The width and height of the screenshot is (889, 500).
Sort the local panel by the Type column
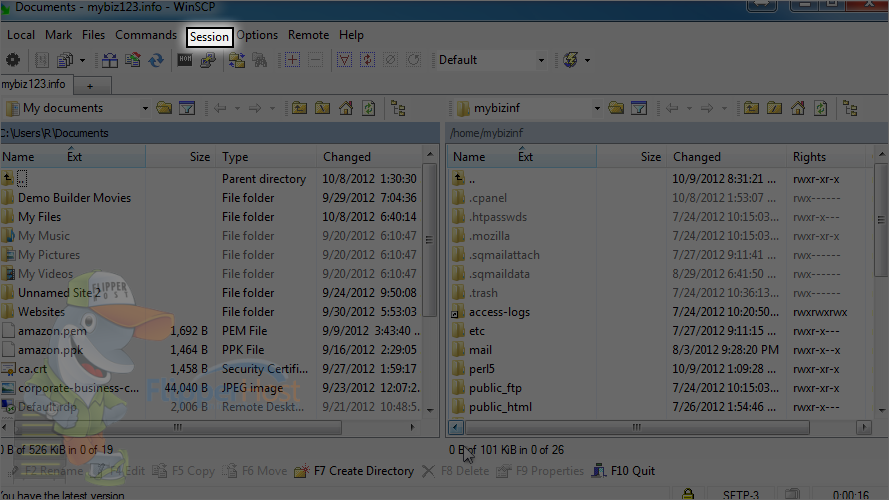[266, 156]
